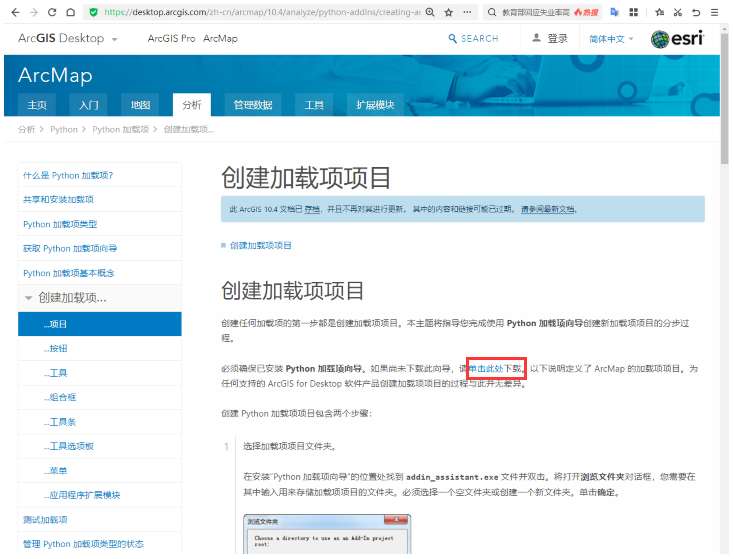This screenshot has height=559, width=734.
Task: Click the scissors screenshot icon
Action: pos(677,12)
